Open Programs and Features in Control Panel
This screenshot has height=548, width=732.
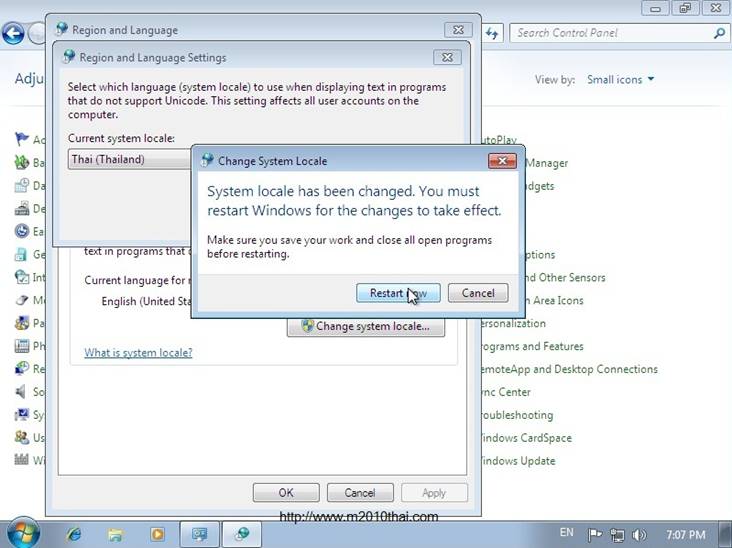(533, 347)
